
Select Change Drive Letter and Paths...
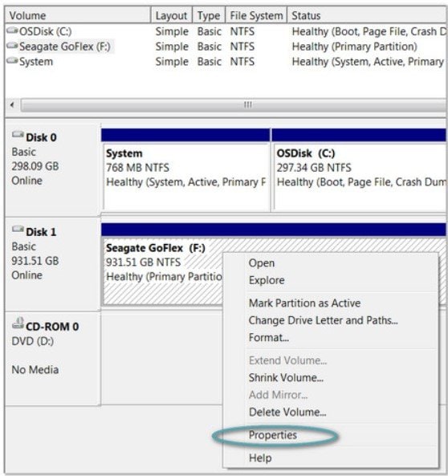pos(324,320)
